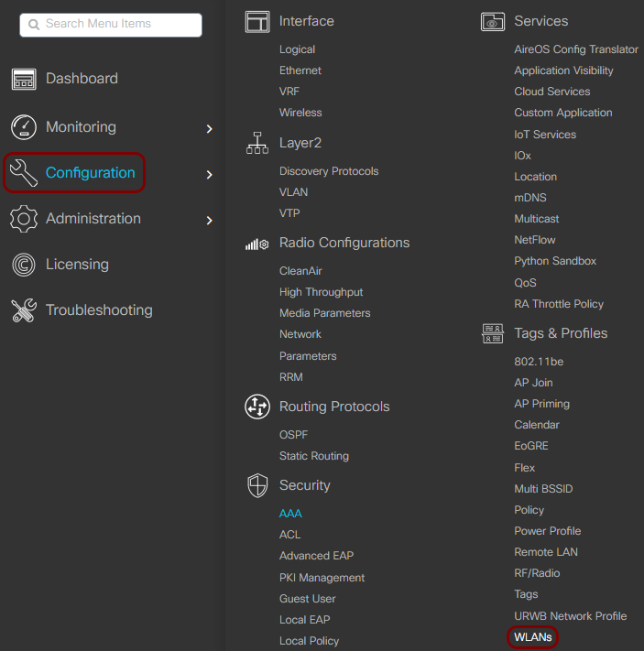
Task: Open the QoS link
Action: tap(525, 283)
